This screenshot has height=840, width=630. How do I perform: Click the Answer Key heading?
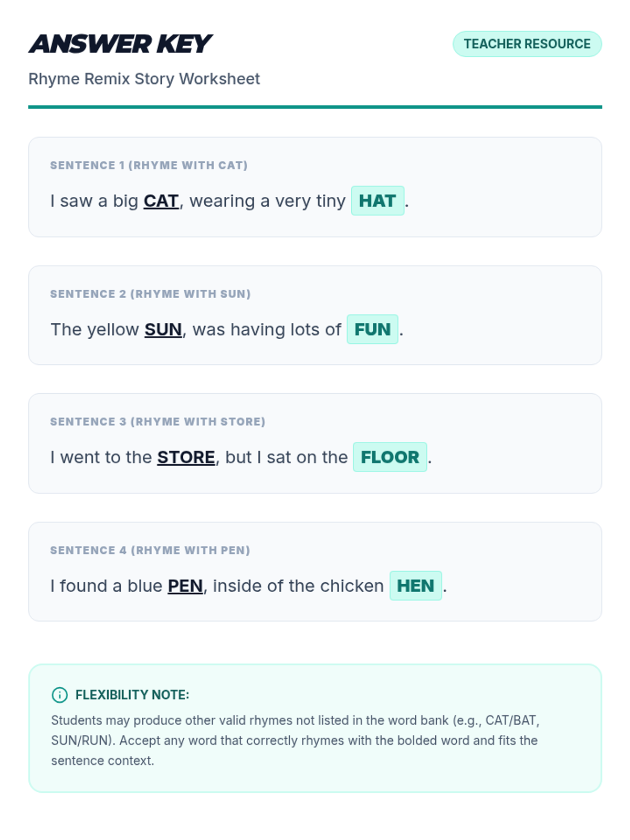[x=121, y=44]
